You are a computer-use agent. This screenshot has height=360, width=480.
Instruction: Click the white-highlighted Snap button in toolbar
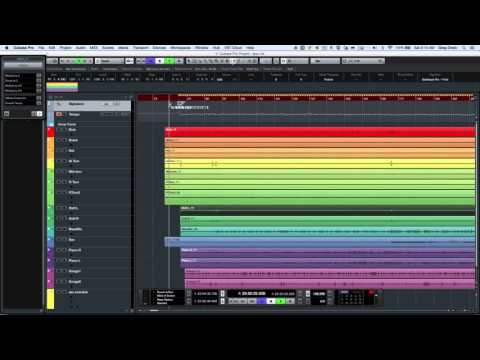tap(284, 61)
